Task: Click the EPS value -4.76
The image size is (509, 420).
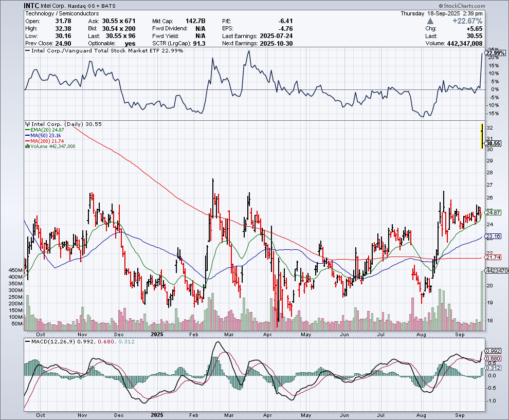Action: pyautogui.click(x=285, y=29)
